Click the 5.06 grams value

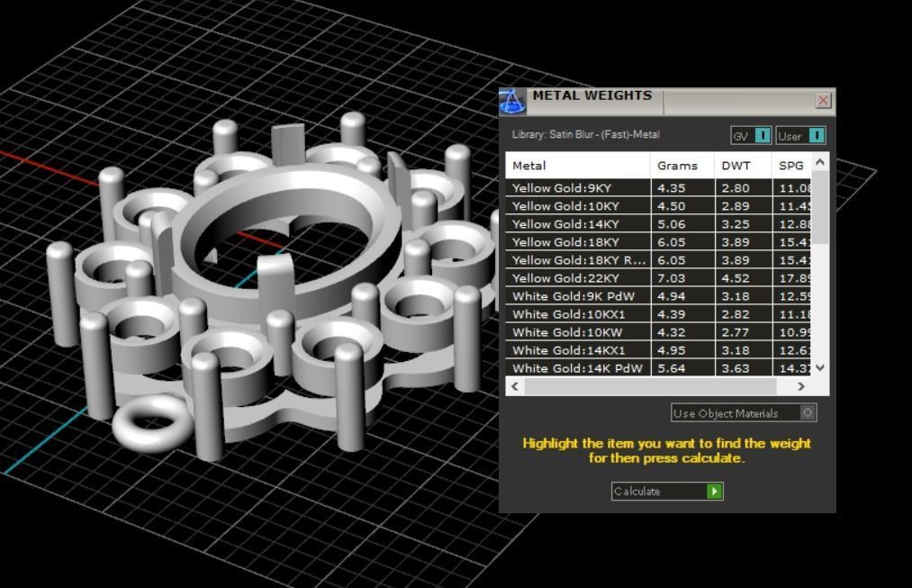click(672, 224)
